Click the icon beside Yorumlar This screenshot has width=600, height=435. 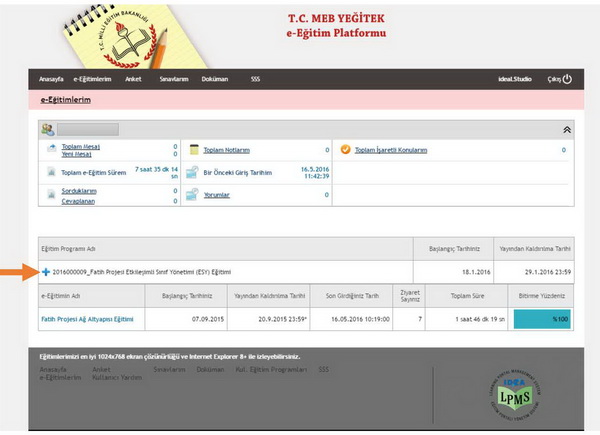click(x=192, y=194)
